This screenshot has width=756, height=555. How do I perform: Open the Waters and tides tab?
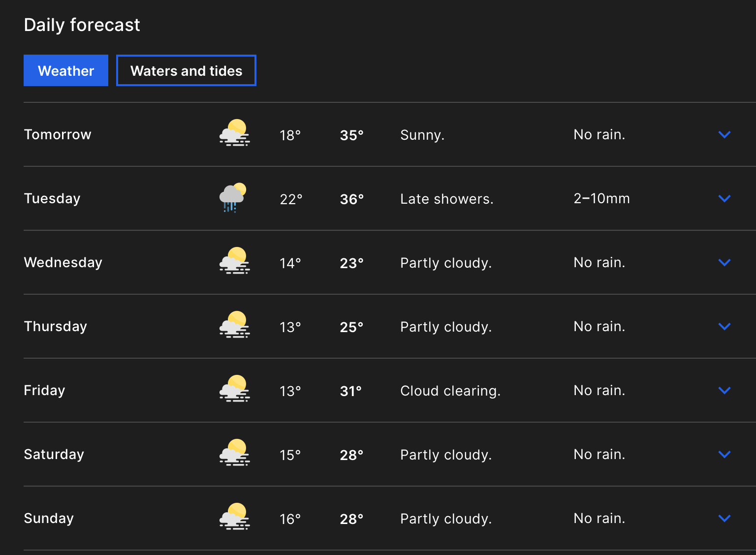click(x=186, y=70)
